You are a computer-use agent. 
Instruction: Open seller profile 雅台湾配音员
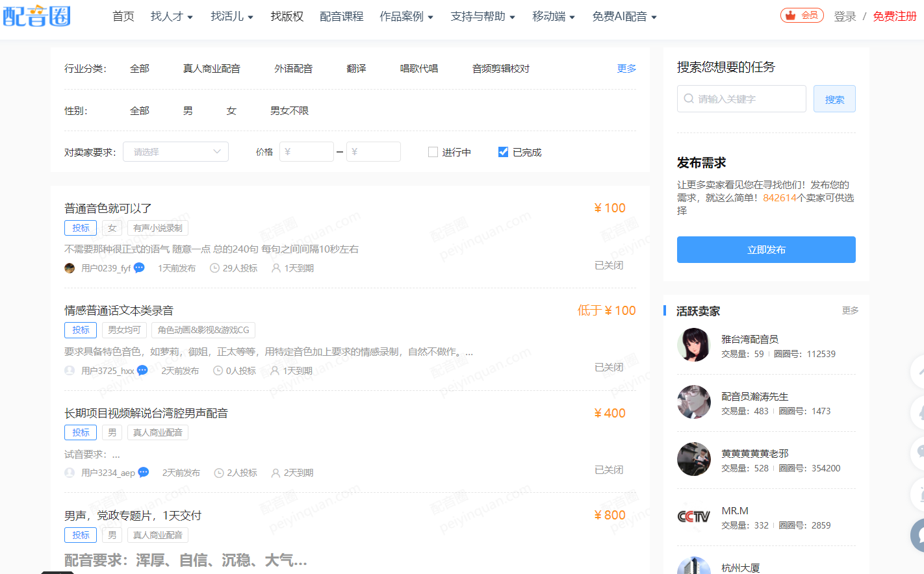751,338
